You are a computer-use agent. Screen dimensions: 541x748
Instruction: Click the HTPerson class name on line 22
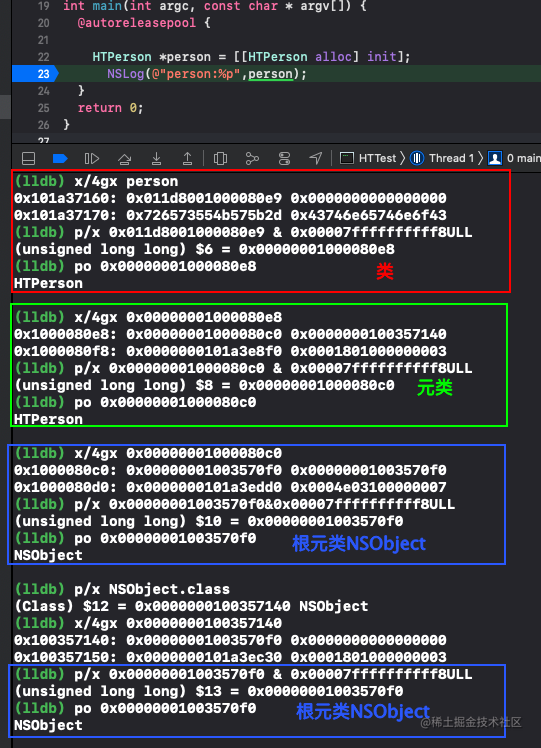[x=122, y=57]
